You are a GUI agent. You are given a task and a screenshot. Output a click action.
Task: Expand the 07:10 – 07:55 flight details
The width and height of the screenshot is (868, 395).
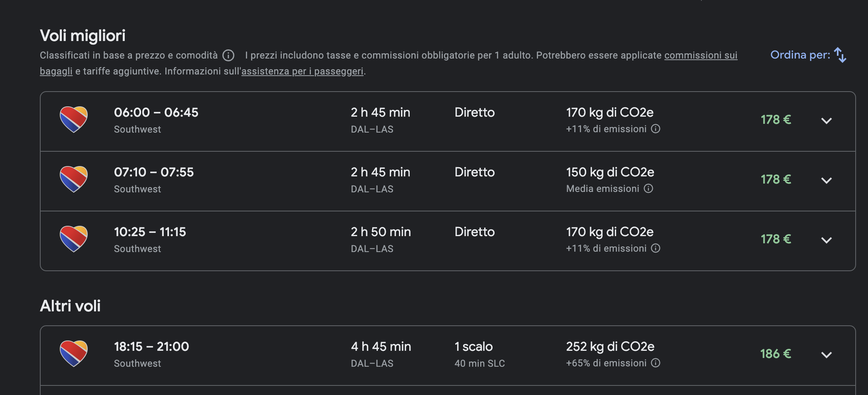coord(827,180)
